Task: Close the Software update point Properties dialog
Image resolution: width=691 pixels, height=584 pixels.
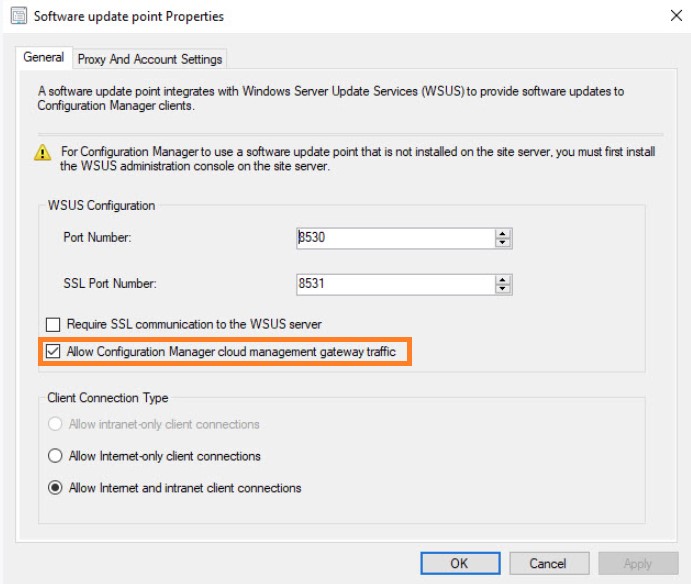Action: (x=676, y=16)
